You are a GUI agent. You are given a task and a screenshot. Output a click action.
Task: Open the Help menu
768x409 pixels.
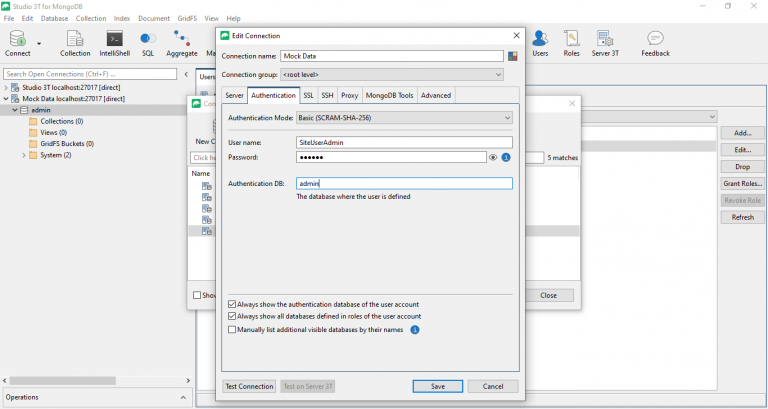[234, 18]
